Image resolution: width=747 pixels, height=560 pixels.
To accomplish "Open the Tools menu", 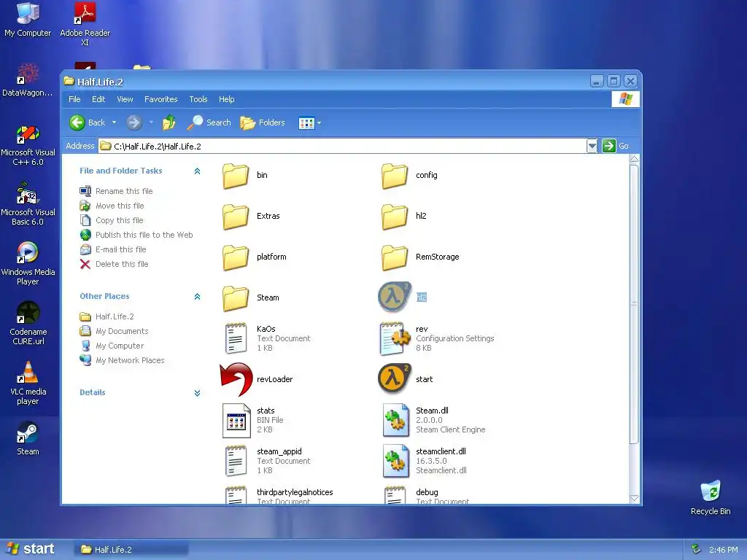I will 198,99.
